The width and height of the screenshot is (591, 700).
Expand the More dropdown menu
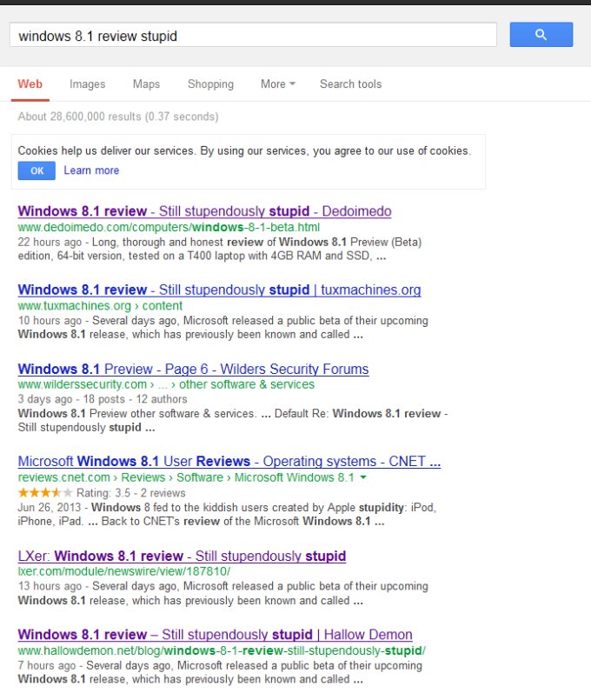click(278, 84)
